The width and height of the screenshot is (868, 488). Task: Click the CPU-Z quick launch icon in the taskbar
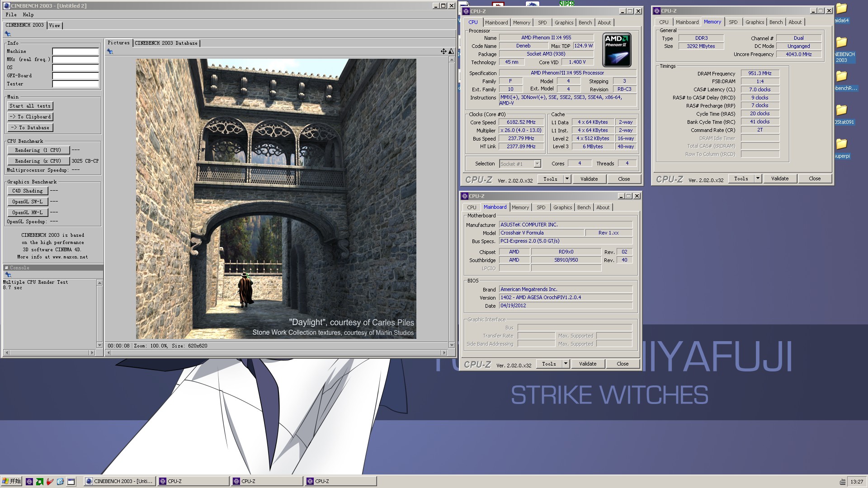29,482
